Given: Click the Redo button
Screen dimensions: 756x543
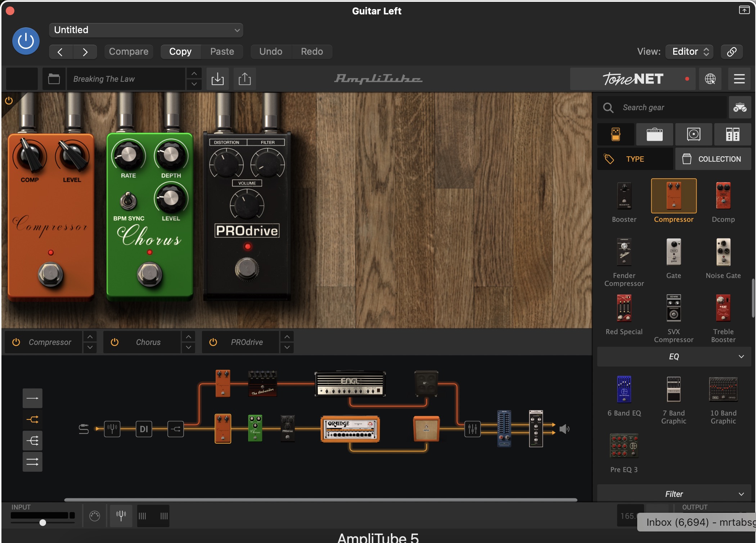Looking at the screenshot, I should click(x=312, y=51).
